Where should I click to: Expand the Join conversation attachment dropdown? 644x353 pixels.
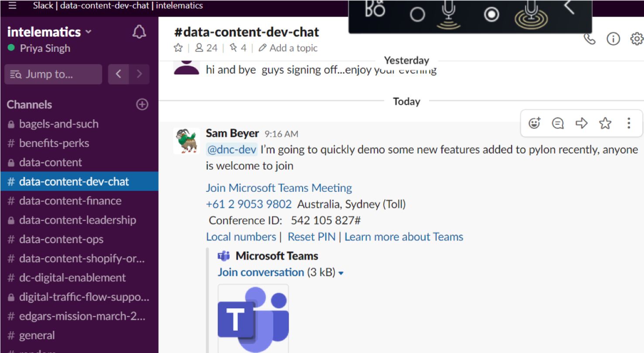[341, 273]
